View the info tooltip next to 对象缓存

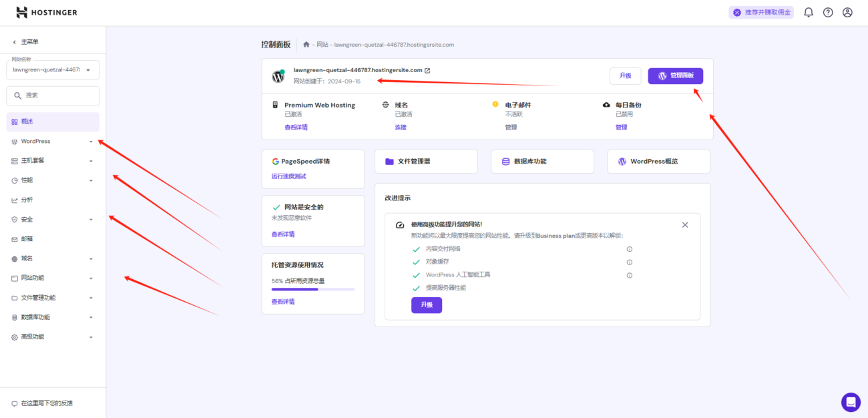tap(628, 262)
